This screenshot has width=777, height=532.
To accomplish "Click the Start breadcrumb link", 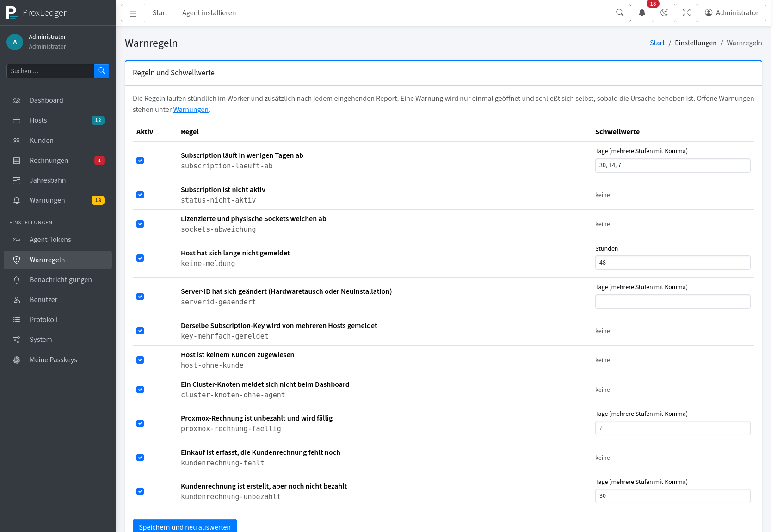I will tap(657, 43).
